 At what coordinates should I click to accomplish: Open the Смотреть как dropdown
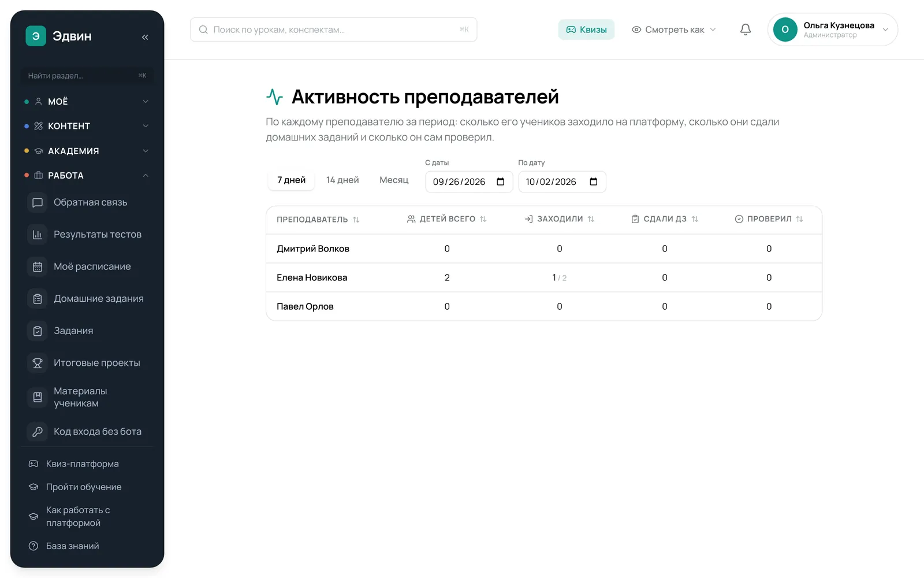[673, 29]
